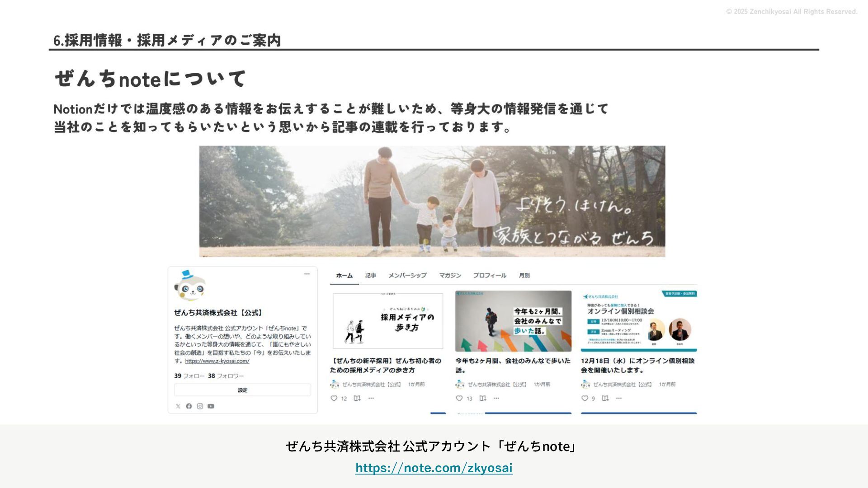Like the article with 9 likes
The image size is (868, 488).
coord(585,399)
